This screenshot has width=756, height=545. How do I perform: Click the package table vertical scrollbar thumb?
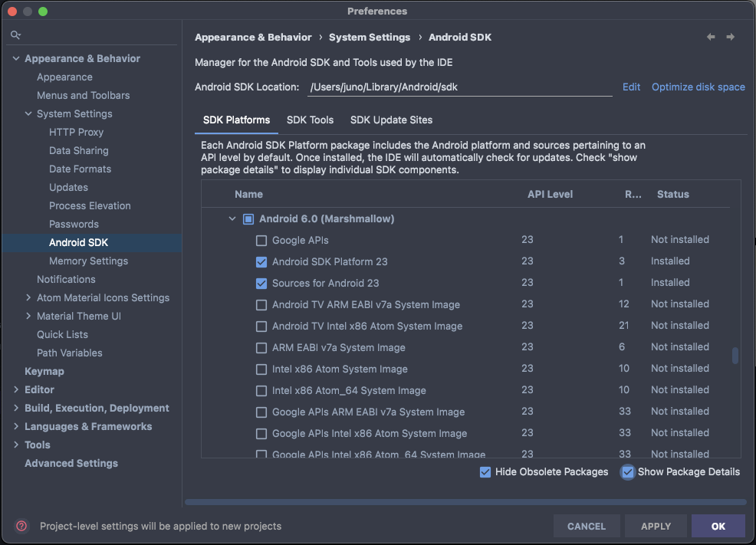click(735, 356)
